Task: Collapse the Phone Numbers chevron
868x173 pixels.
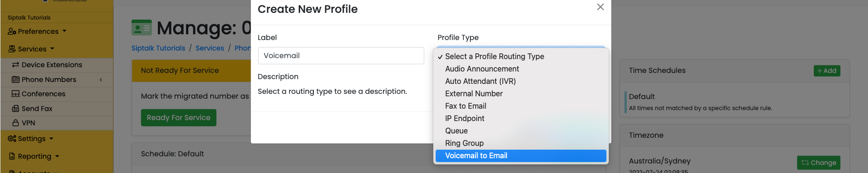Action: tap(101, 80)
